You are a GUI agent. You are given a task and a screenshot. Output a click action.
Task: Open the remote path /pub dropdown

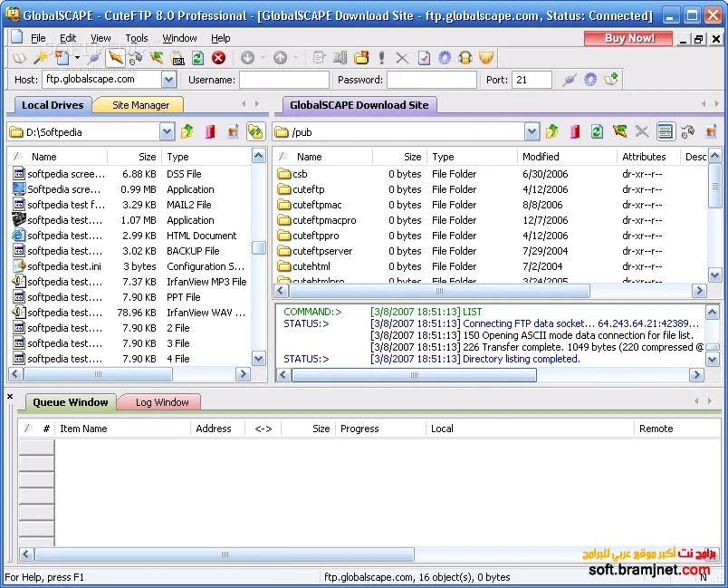pyautogui.click(x=532, y=132)
